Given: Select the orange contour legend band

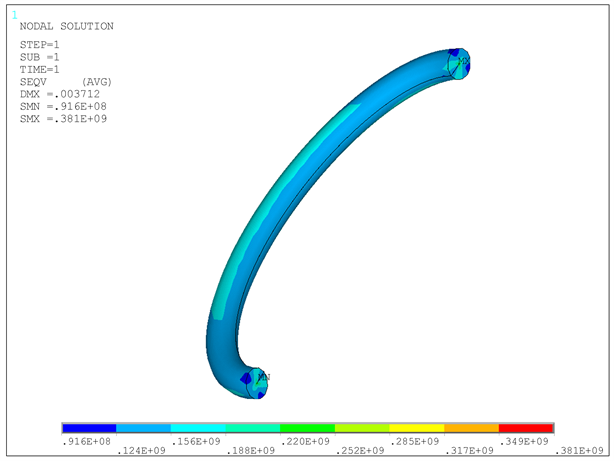Looking at the screenshot, I should coord(471,428).
